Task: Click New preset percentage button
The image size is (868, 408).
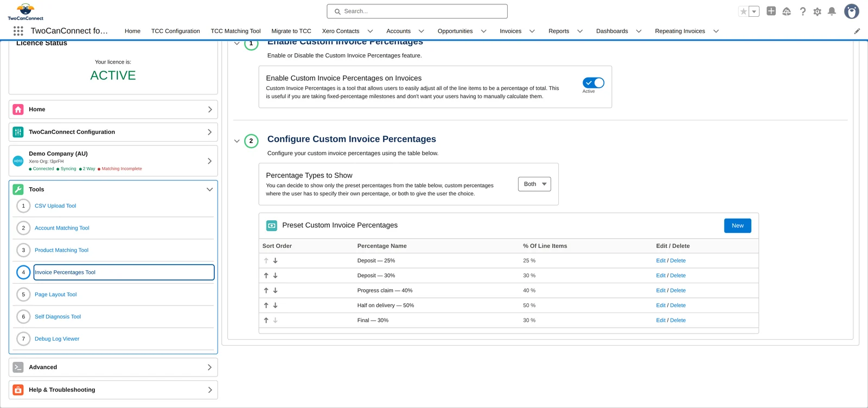Action: coord(738,226)
